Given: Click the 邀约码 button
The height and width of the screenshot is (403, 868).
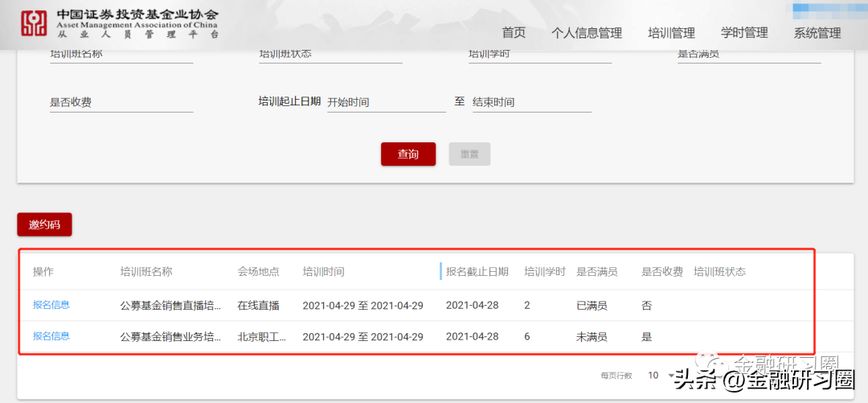Looking at the screenshot, I should click(44, 224).
